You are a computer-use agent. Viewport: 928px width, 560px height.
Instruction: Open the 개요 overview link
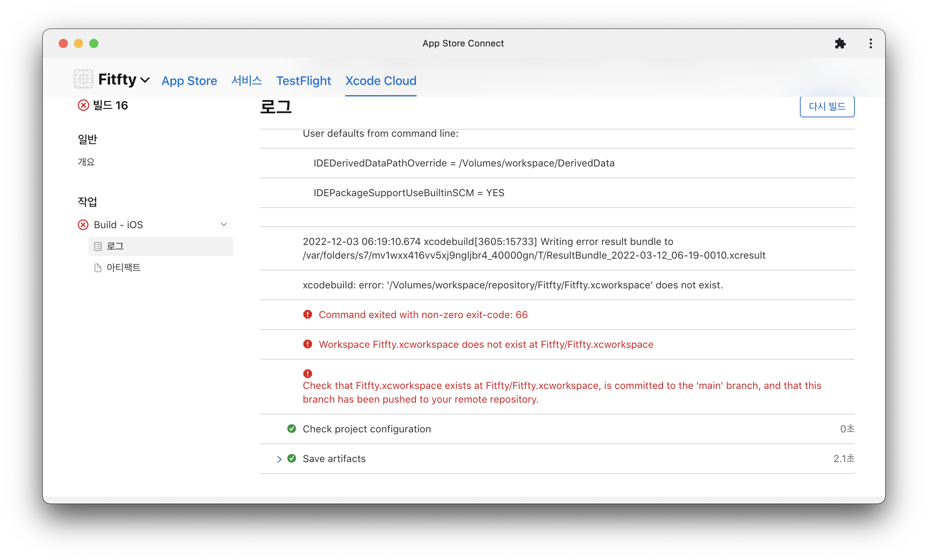[86, 162]
